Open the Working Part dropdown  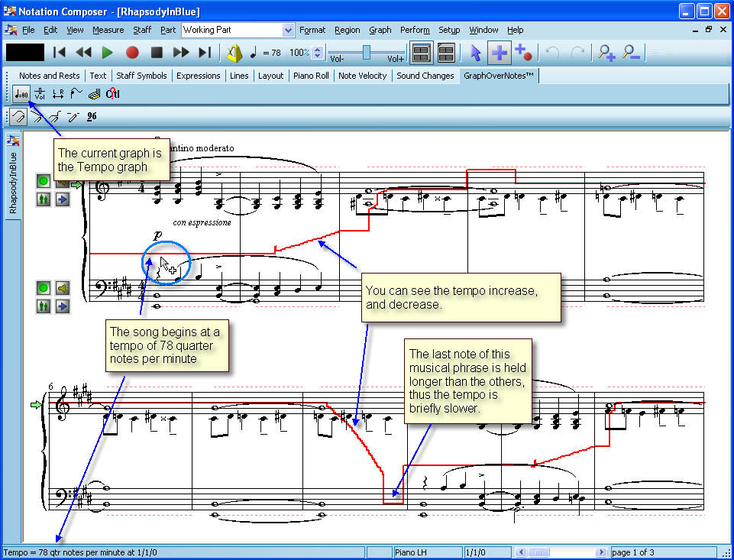(x=288, y=30)
